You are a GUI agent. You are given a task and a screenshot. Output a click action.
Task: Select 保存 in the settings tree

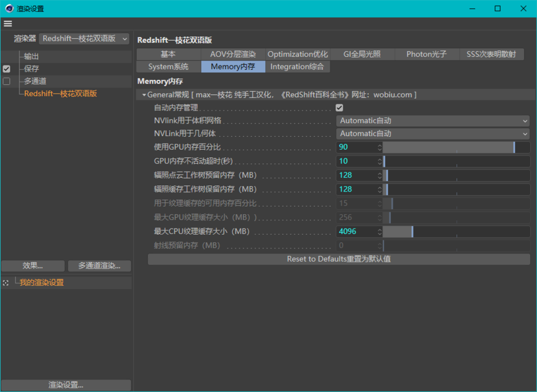click(31, 69)
